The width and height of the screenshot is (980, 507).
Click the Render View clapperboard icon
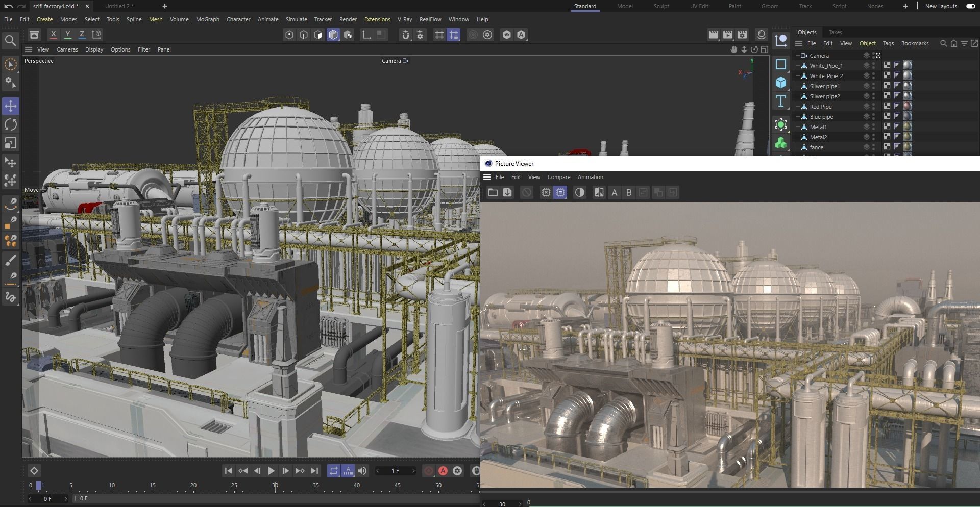pos(714,35)
